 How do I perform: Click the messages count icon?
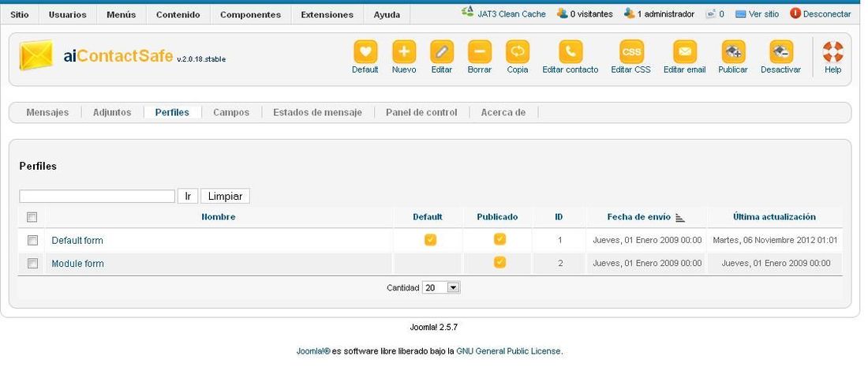tap(711, 14)
